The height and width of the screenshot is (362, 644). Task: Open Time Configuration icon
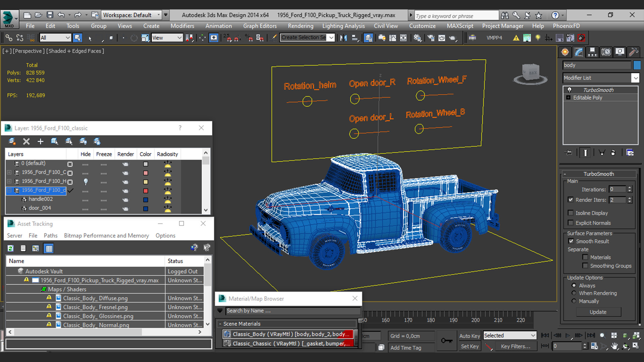[x=594, y=346]
